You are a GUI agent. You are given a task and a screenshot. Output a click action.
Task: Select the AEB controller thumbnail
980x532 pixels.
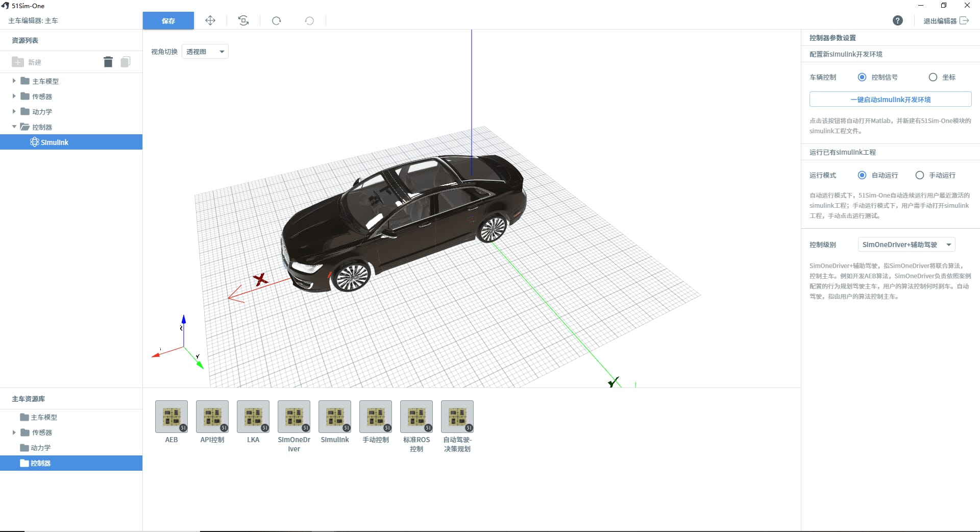coord(171,417)
